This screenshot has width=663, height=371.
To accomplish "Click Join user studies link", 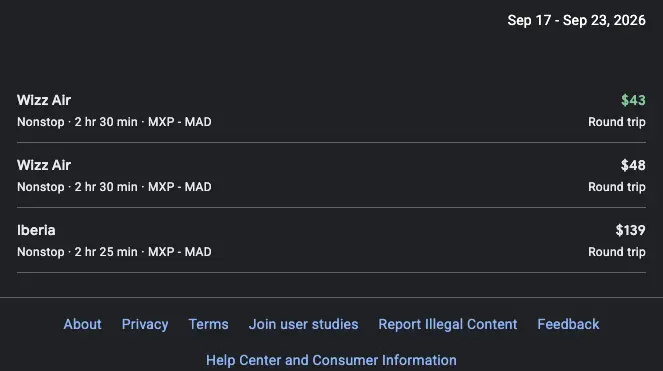I will pos(303,324).
